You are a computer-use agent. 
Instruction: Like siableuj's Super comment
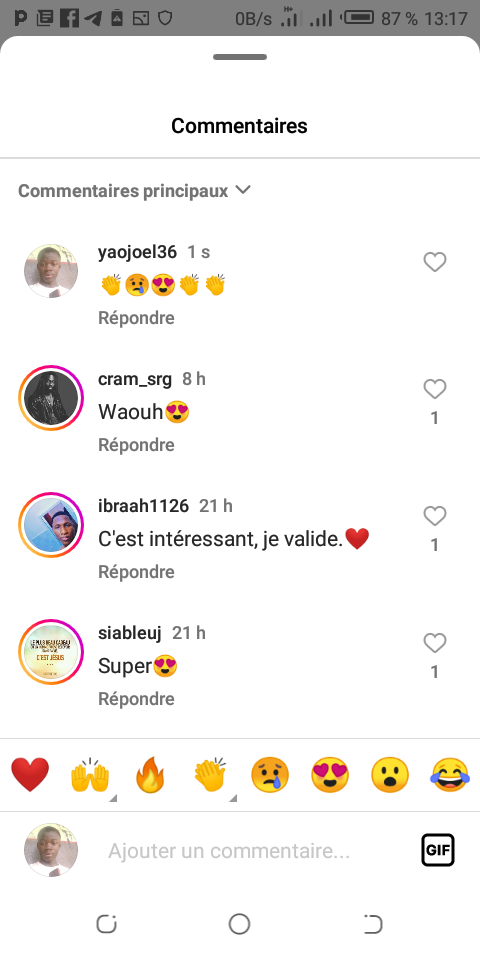pos(435,643)
